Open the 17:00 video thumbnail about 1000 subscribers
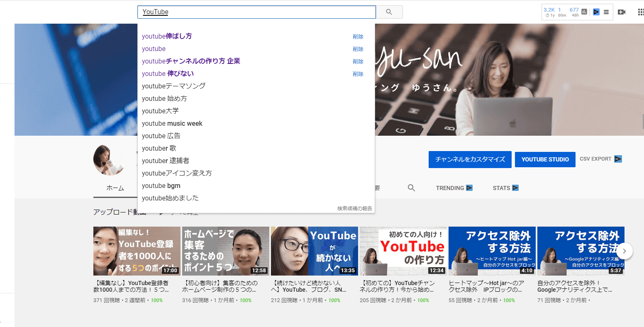Screen dimensions: 644x327 click(137, 251)
